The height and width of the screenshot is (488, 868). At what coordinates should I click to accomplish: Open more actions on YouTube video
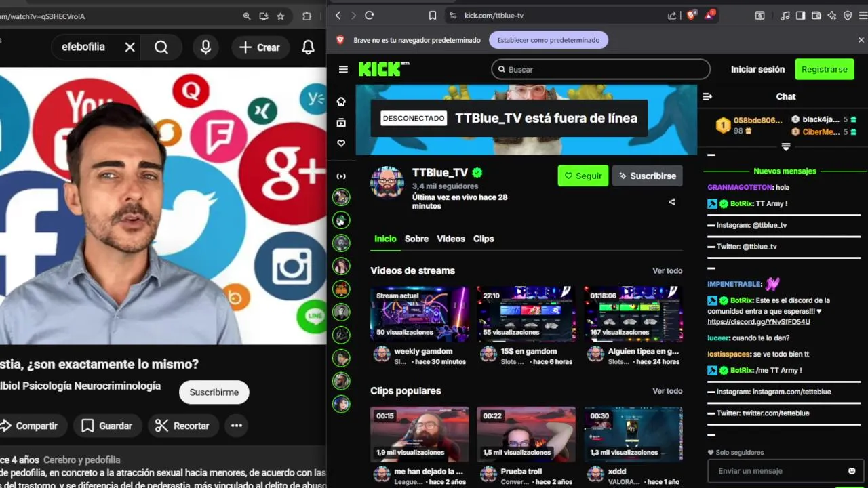click(237, 426)
